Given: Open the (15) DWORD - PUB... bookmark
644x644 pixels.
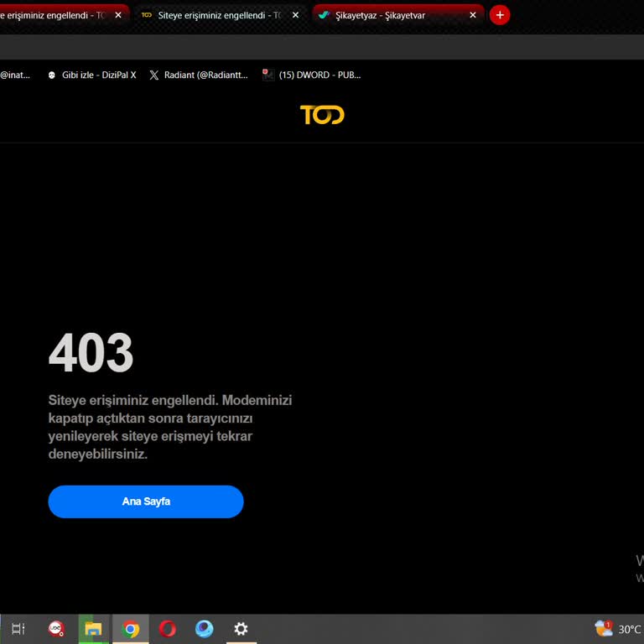Looking at the screenshot, I should (312, 75).
